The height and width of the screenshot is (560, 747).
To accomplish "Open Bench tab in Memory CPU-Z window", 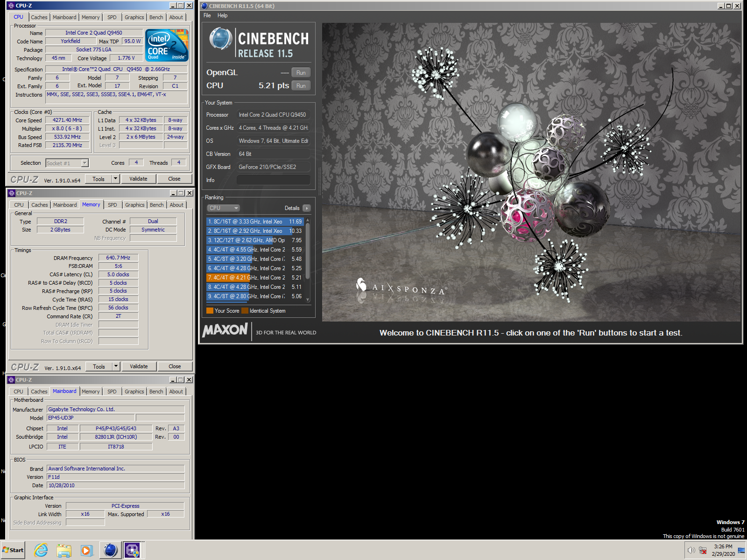I will click(157, 205).
